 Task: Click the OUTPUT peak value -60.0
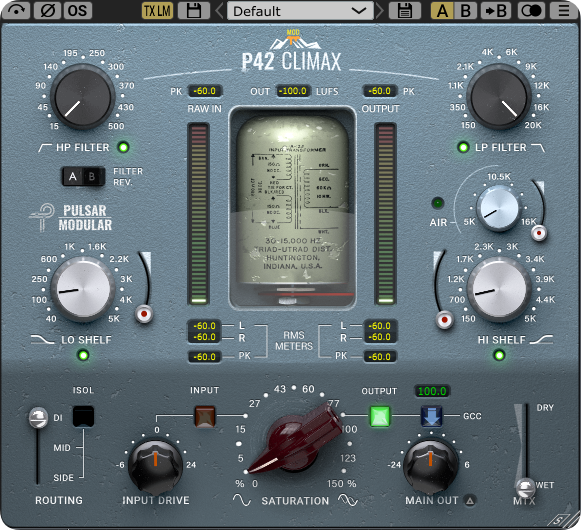pyautogui.click(x=380, y=91)
